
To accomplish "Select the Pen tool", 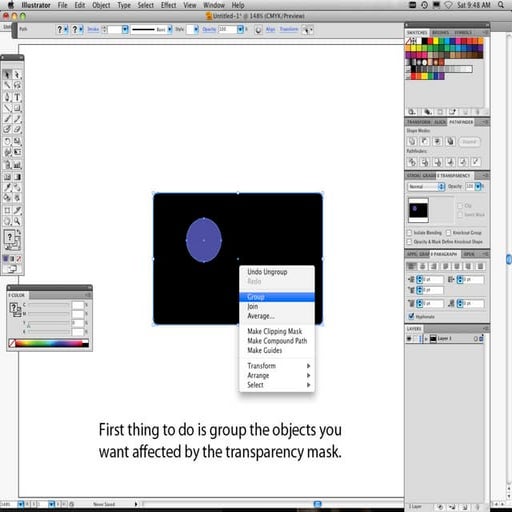I will (7, 97).
